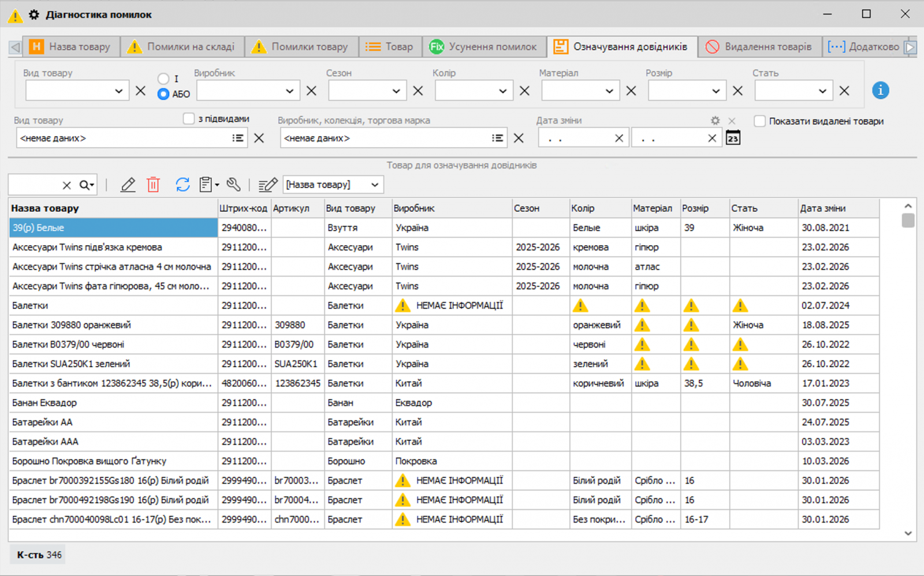Click the pencil edit icon in toolbar
This screenshot has height=576, width=924.
point(128,185)
